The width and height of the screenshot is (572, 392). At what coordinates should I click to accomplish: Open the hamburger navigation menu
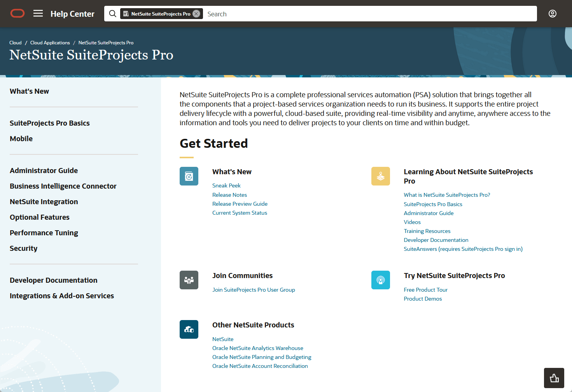coord(38,14)
